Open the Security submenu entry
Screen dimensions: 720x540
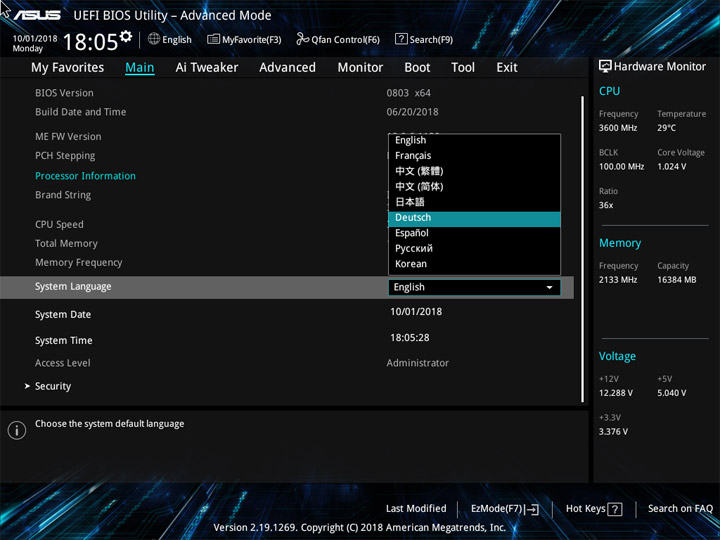[53, 386]
